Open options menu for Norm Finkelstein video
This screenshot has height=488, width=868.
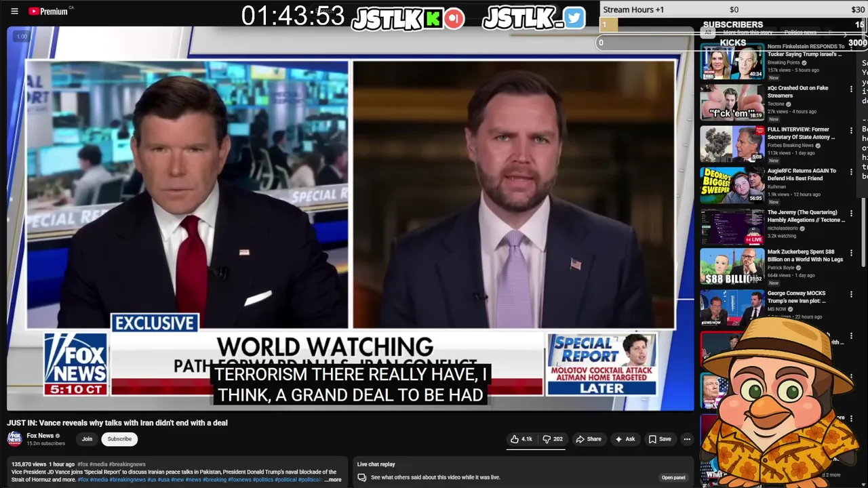[x=851, y=47]
